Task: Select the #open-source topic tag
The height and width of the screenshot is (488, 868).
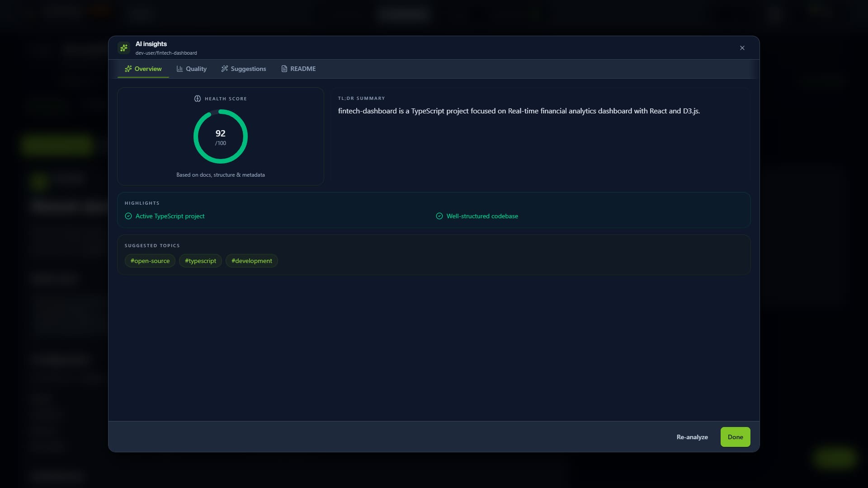Action: click(150, 261)
